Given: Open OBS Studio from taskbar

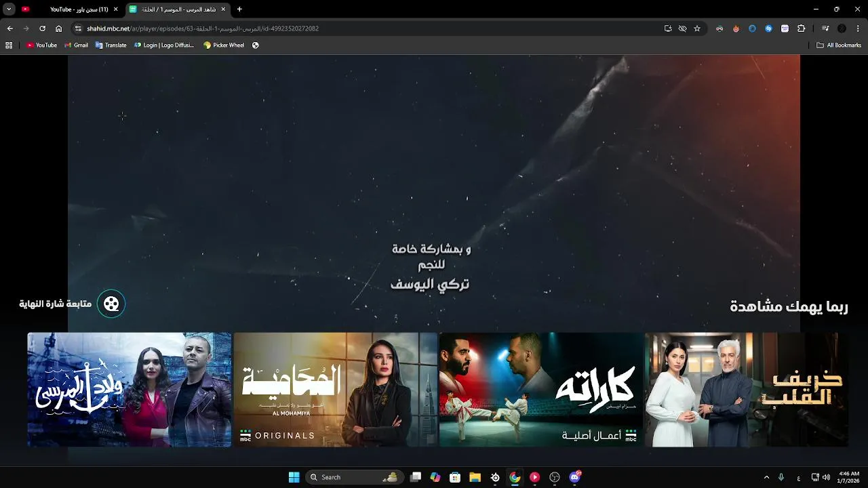Looking at the screenshot, I should point(555,477).
